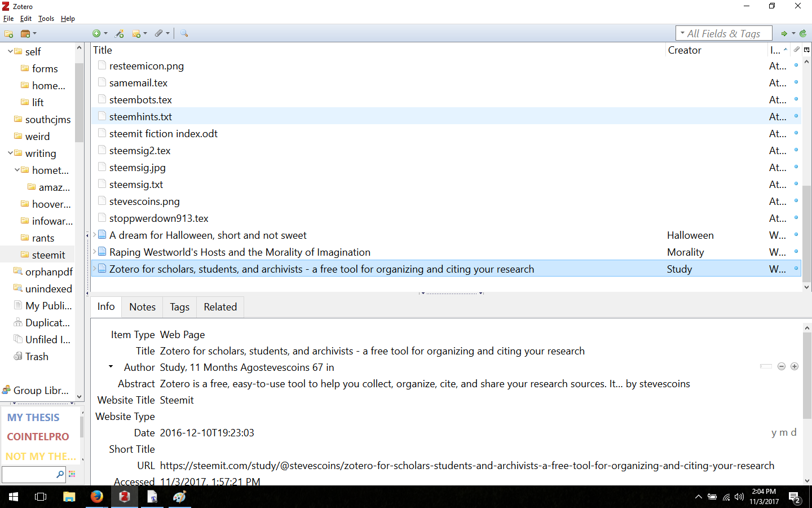Collapse the 'self' collection tree

tap(10, 51)
